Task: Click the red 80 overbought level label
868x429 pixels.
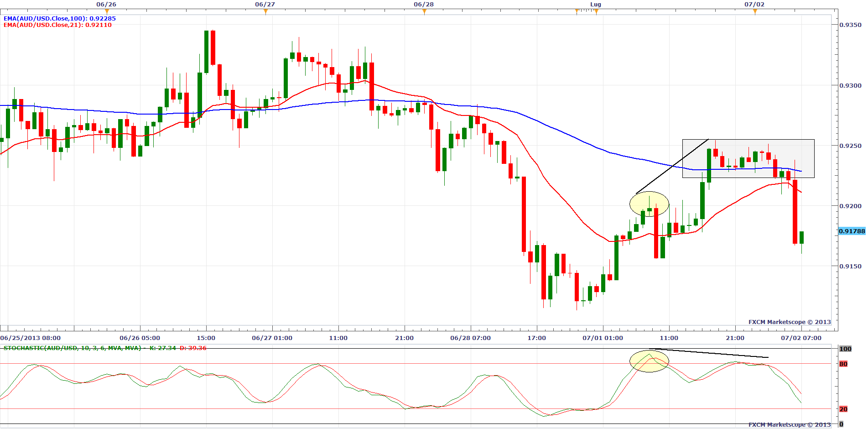Action: 843,364
